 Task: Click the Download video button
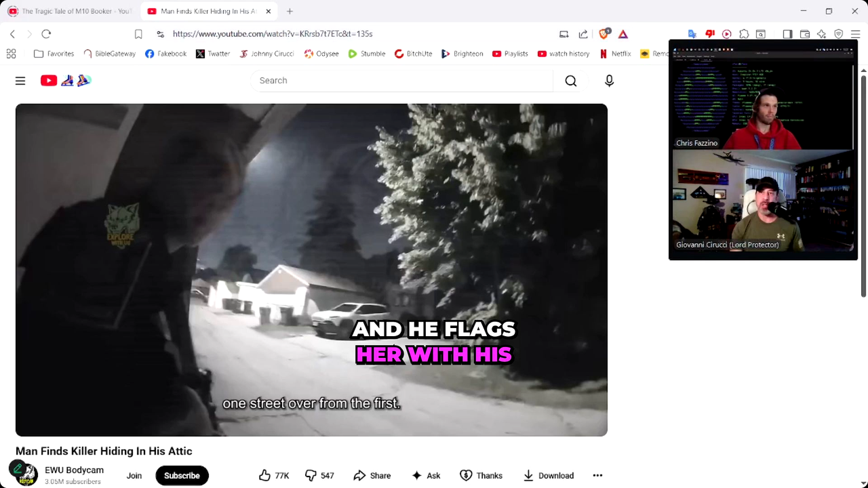click(549, 475)
